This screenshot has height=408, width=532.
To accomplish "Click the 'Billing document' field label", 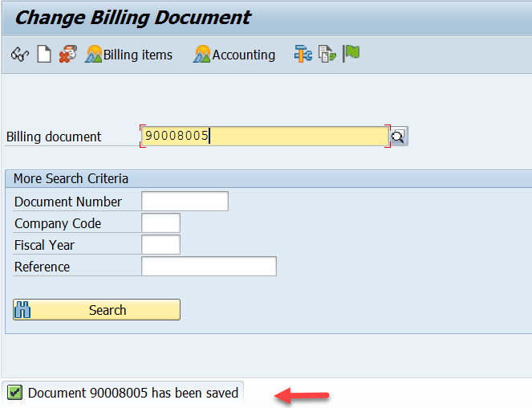I will [54, 137].
